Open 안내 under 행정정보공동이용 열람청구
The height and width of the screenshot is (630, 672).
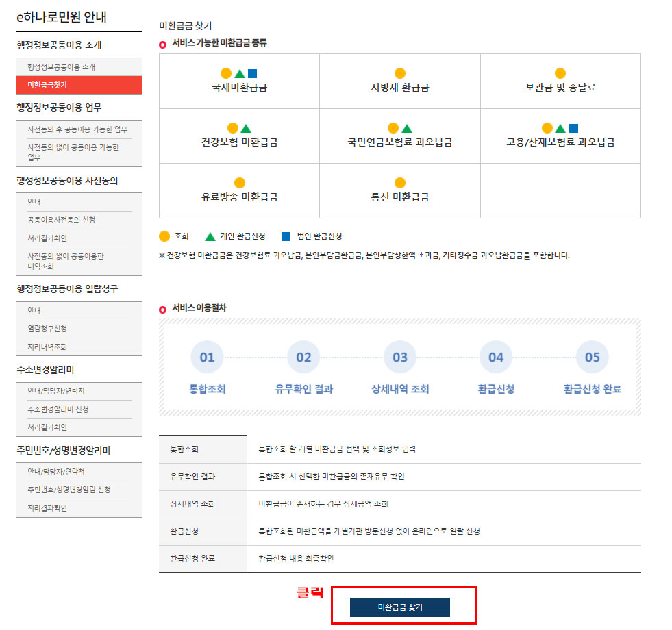[34, 311]
